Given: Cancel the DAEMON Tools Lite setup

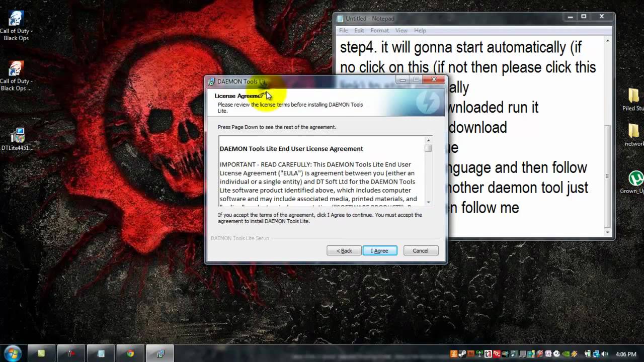Looking at the screenshot, I should (421, 250).
